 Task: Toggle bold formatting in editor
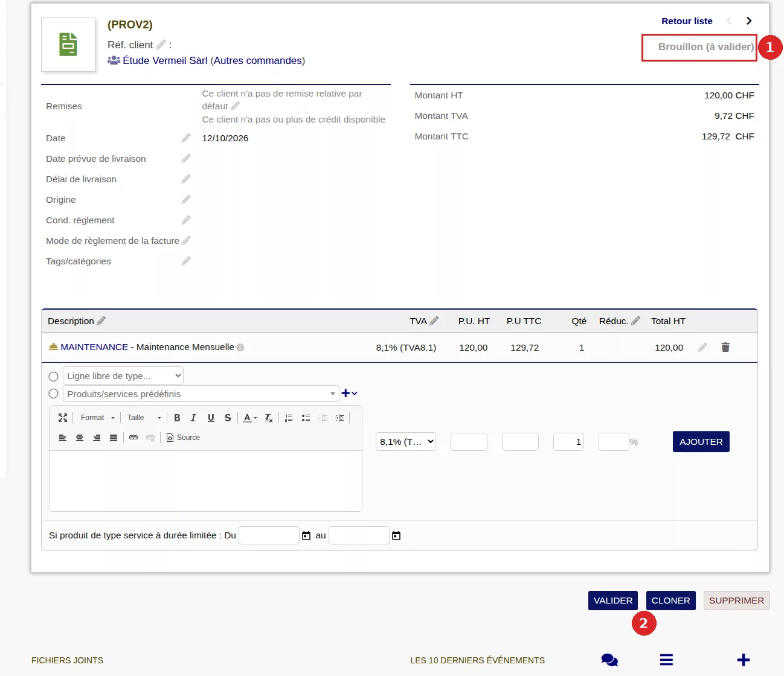177,418
